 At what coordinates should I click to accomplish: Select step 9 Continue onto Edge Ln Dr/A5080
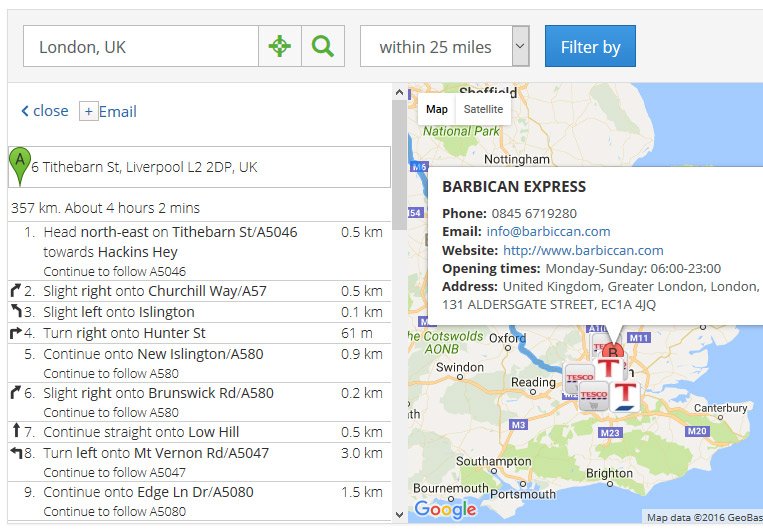tap(200, 501)
